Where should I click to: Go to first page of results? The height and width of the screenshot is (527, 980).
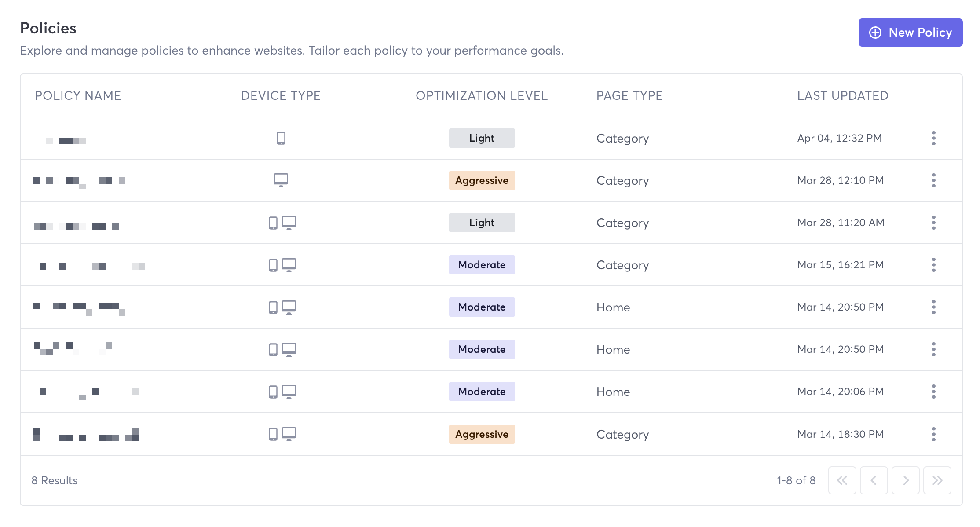[842, 480]
